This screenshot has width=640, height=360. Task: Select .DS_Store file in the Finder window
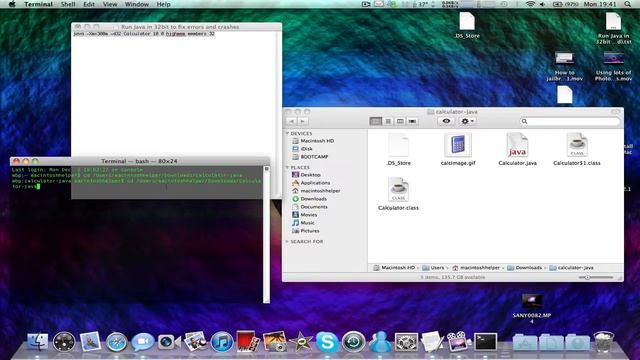[x=398, y=145]
